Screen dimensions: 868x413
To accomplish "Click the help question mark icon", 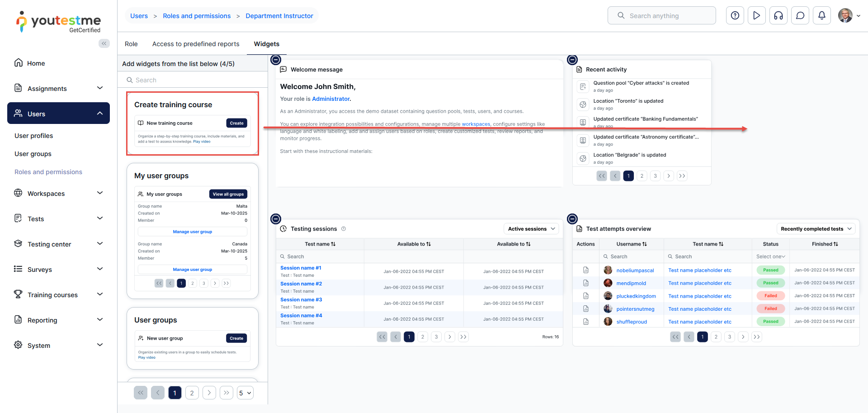I will coord(735,16).
